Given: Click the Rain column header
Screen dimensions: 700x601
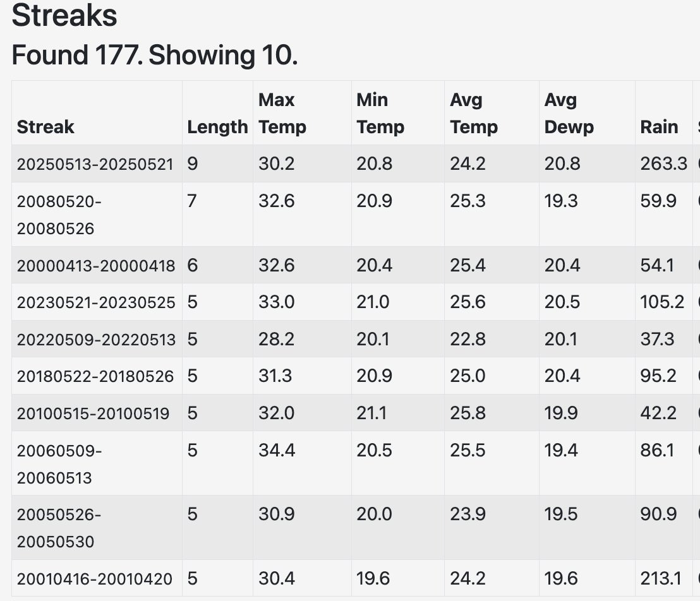Looking at the screenshot, I should [x=659, y=127].
